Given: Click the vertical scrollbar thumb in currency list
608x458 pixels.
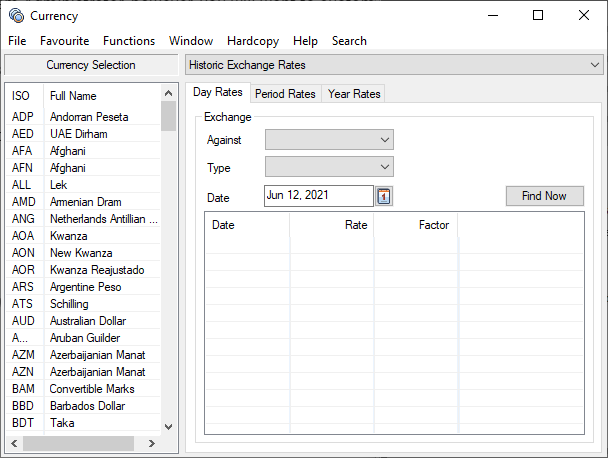Looking at the screenshot, I should (x=168, y=116).
